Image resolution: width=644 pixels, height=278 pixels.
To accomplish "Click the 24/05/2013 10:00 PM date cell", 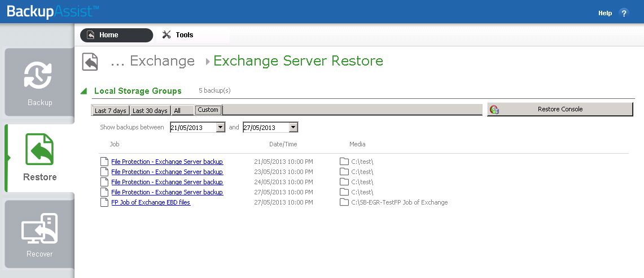I will (x=283, y=182).
